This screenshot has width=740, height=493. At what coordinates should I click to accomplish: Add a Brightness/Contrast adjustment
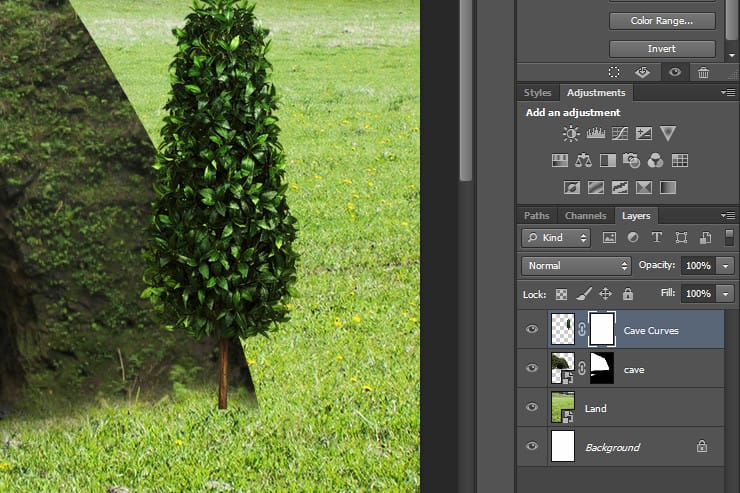[x=571, y=134]
